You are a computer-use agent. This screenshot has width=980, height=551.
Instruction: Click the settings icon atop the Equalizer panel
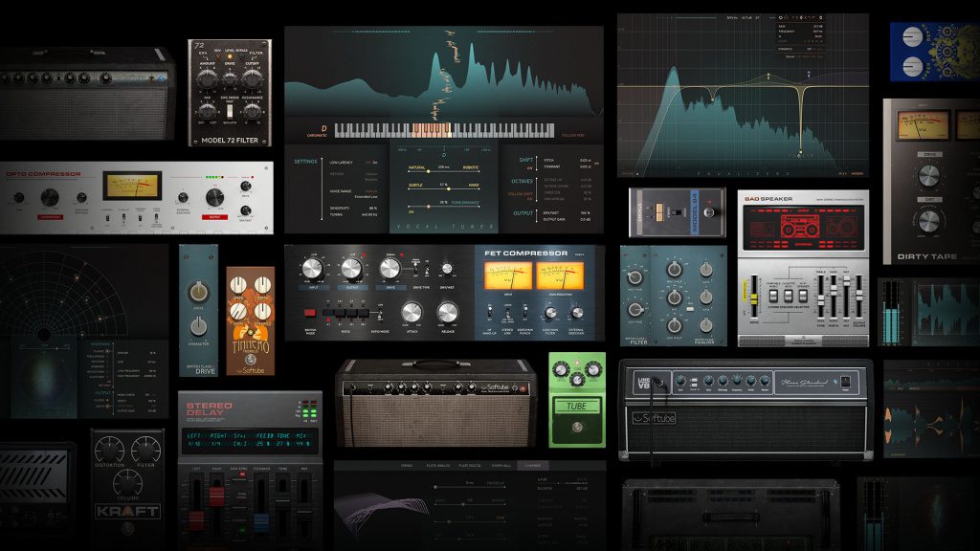(x=820, y=18)
